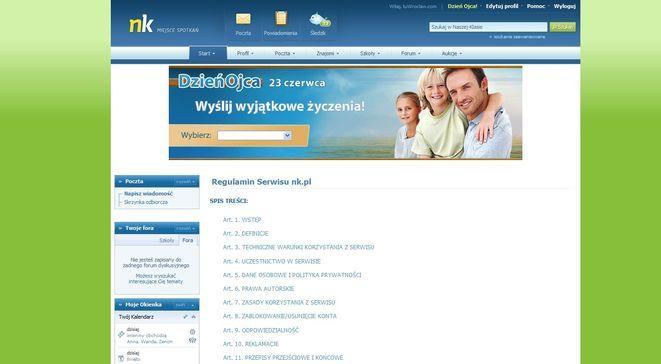
Task: Click Wyloguj to log out
Action: (x=564, y=6)
